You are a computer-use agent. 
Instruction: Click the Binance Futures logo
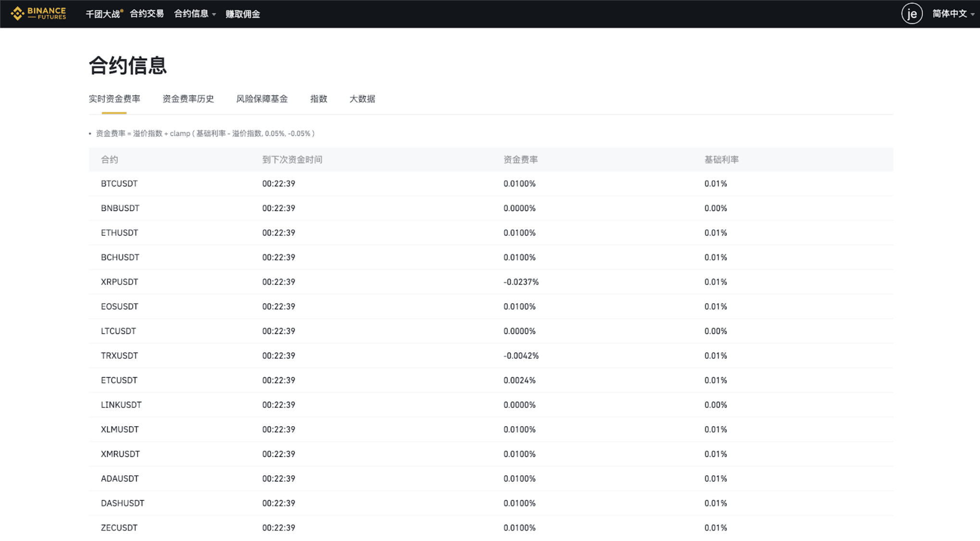click(38, 13)
